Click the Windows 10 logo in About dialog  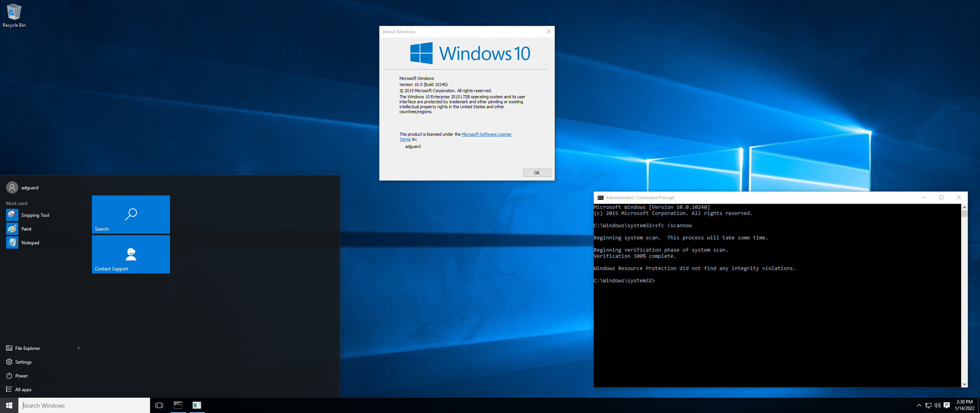(470, 53)
